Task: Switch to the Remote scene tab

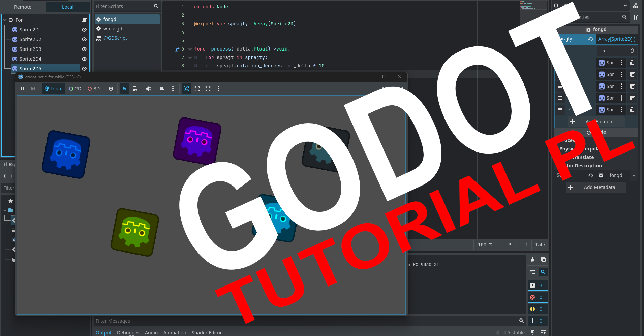Action: point(23,7)
